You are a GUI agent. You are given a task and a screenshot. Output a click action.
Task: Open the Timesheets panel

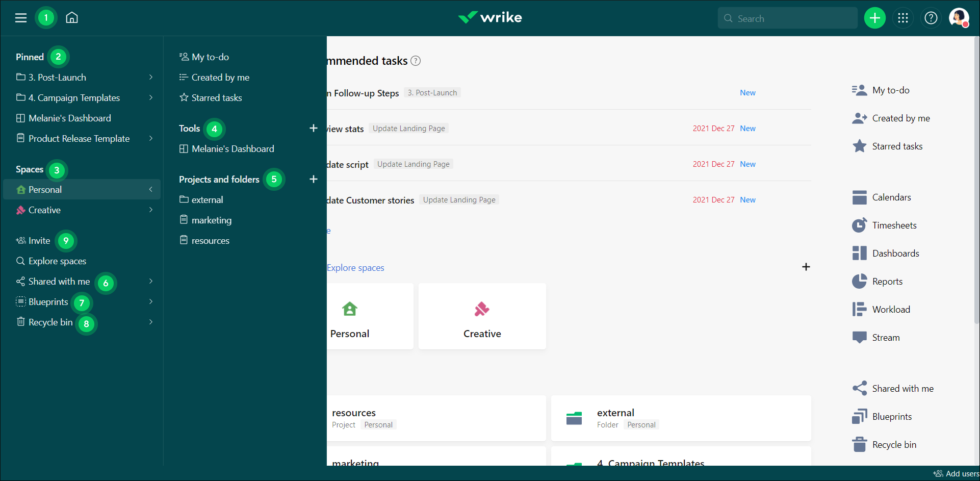tap(893, 225)
